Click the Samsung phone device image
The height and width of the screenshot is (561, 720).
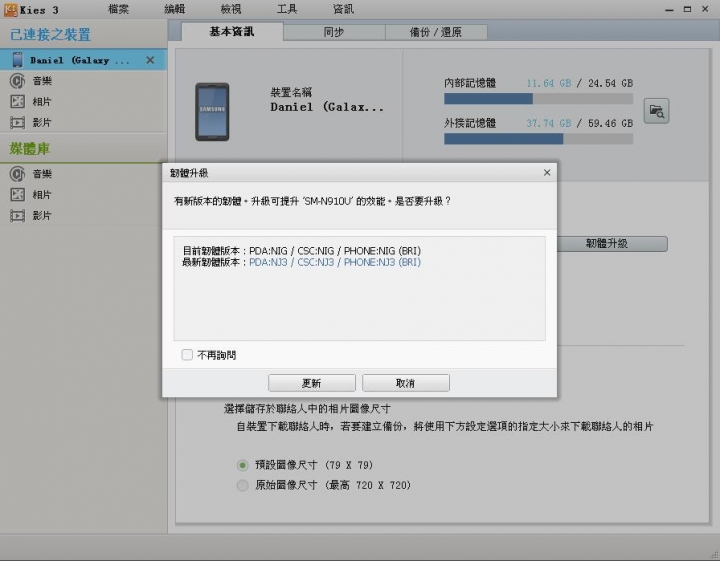(x=212, y=112)
